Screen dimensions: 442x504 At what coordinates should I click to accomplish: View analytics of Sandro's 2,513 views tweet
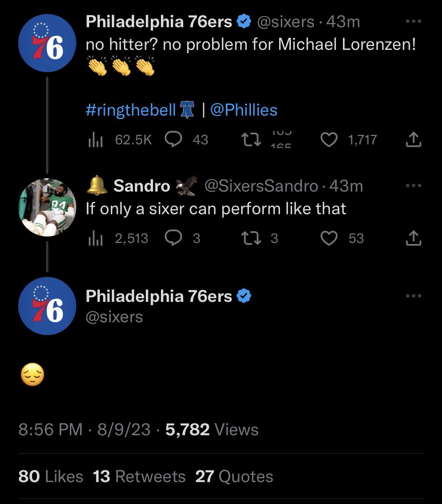(96, 238)
